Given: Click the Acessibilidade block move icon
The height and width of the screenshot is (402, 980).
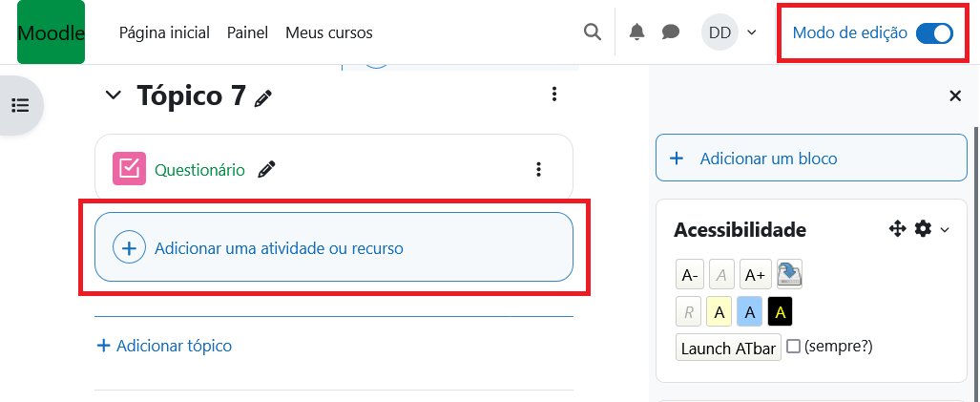Looking at the screenshot, I should (x=897, y=229).
